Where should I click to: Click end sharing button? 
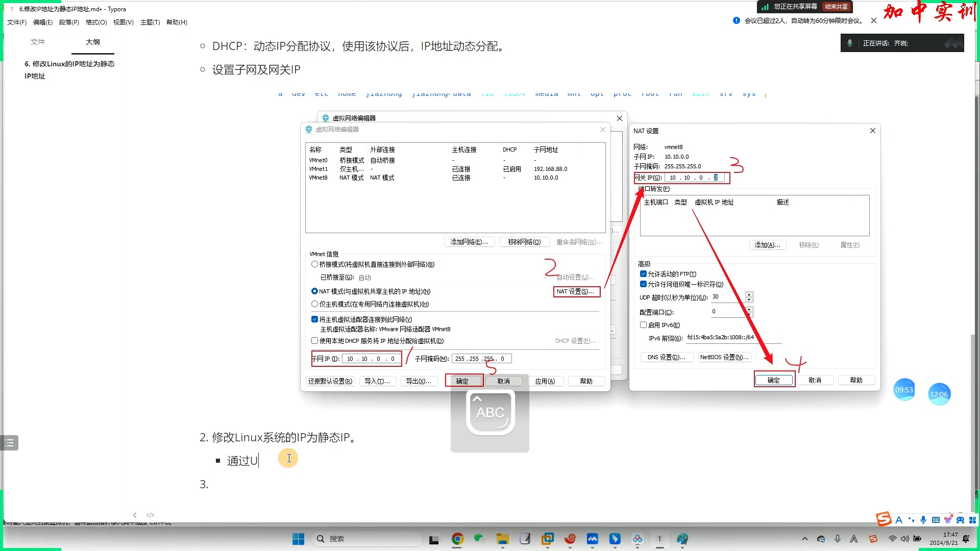[836, 7]
